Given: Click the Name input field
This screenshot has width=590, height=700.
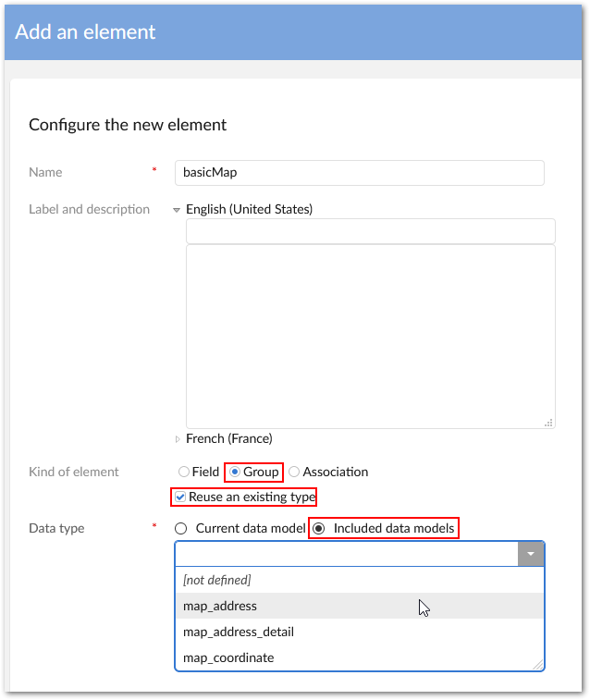Looking at the screenshot, I should pos(359,172).
